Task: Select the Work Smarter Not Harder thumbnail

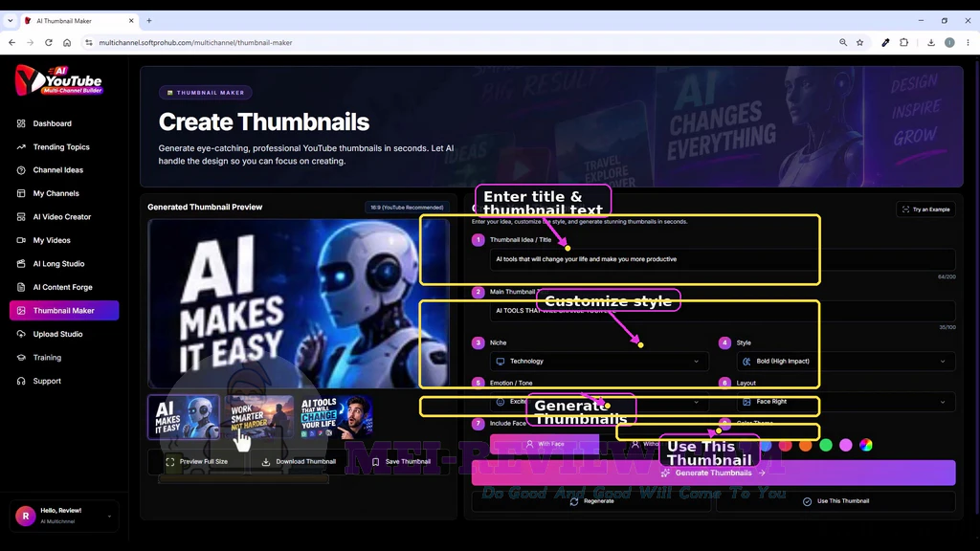Action: pos(258,417)
